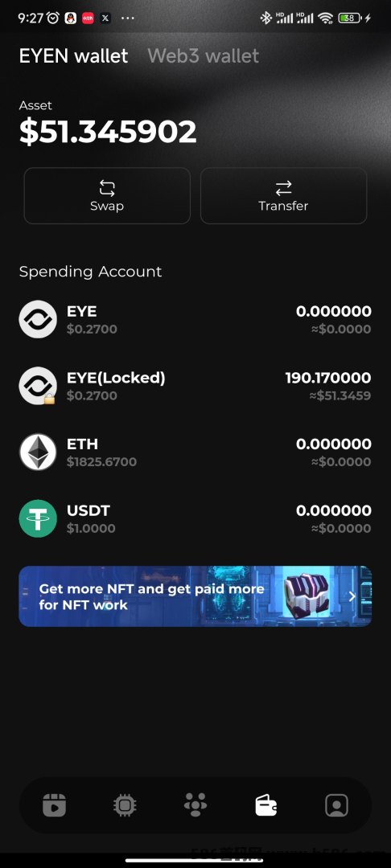The width and height of the screenshot is (391, 868).
Task: Open the community group icon in bottom navigation
Action: (x=195, y=805)
